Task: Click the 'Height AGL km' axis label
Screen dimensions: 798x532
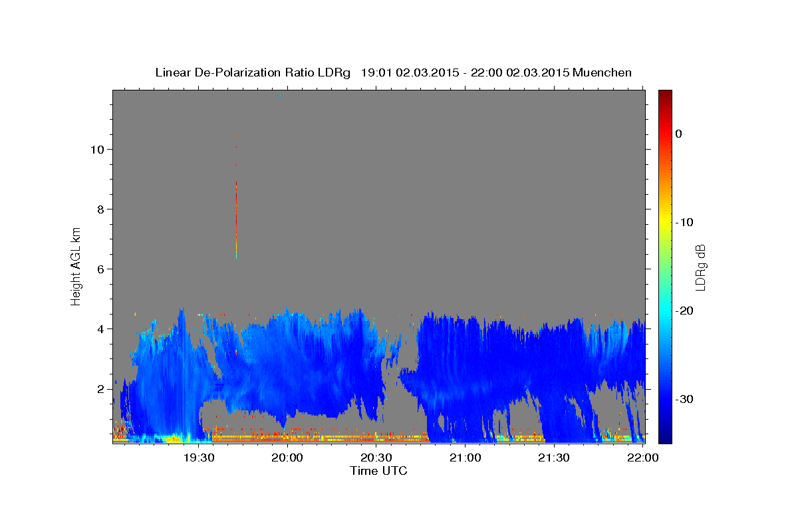Action: click(x=76, y=265)
